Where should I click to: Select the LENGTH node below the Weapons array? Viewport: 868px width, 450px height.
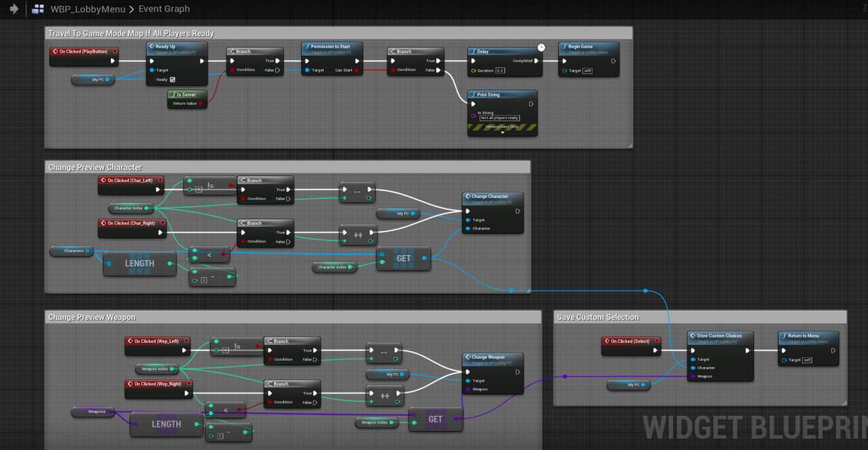(x=166, y=424)
